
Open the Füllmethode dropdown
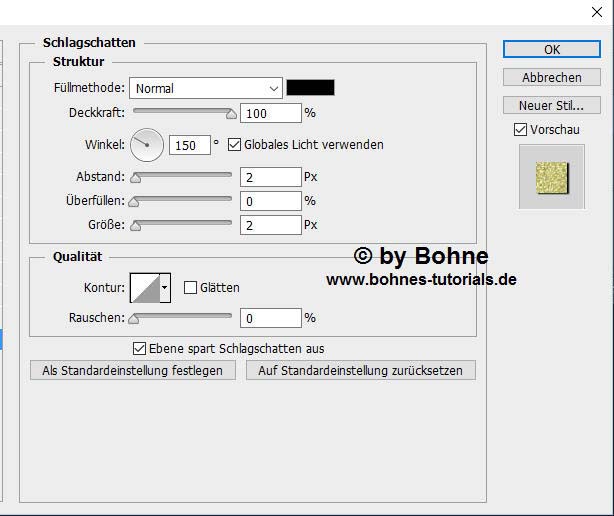click(x=207, y=88)
